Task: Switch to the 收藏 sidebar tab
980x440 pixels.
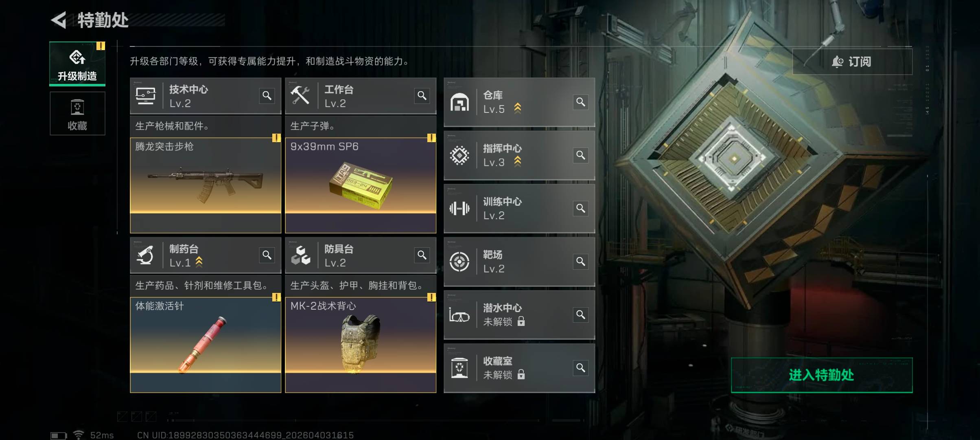Action: click(x=77, y=113)
